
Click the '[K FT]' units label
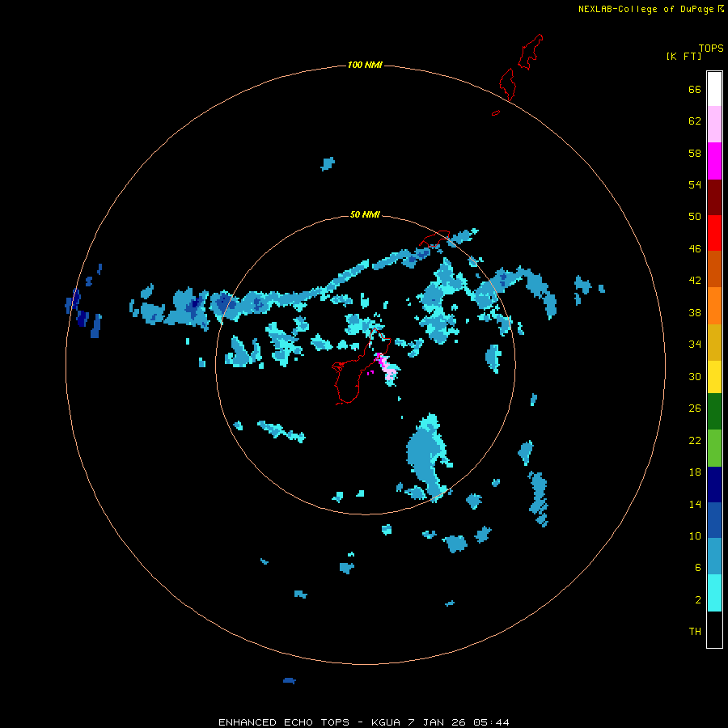click(684, 56)
